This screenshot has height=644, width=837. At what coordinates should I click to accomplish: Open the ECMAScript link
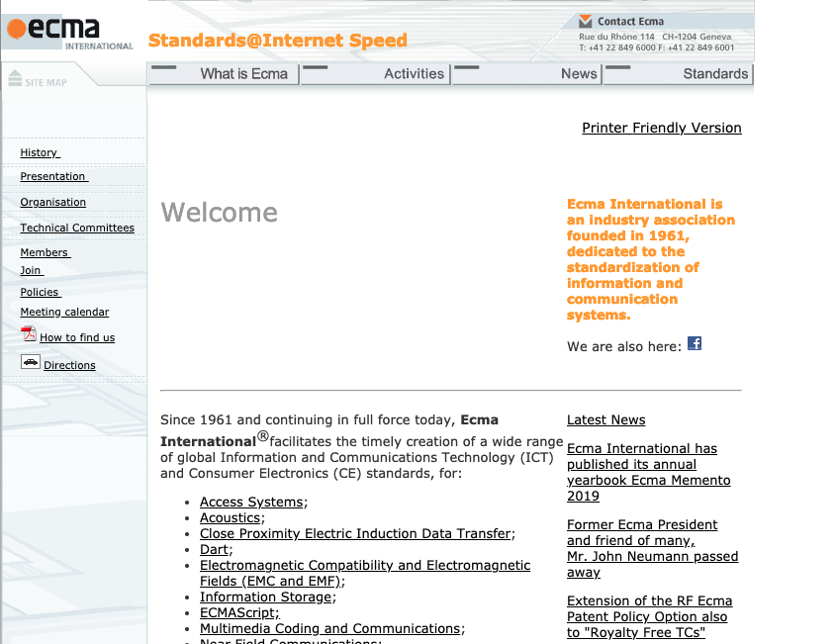(239, 613)
